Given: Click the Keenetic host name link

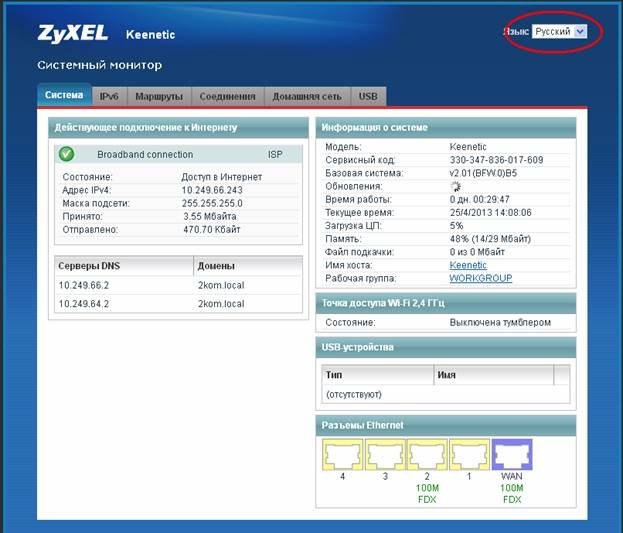Looking at the screenshot, I should click(x=468, y=265).
